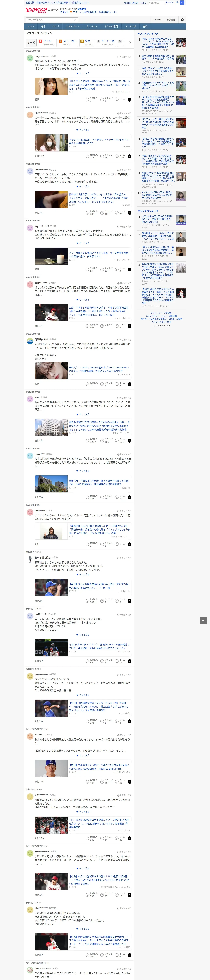This screenshot has width=210, height=980.
Task: React うーん 62 on n******** comment
Action: click(120, 782)
